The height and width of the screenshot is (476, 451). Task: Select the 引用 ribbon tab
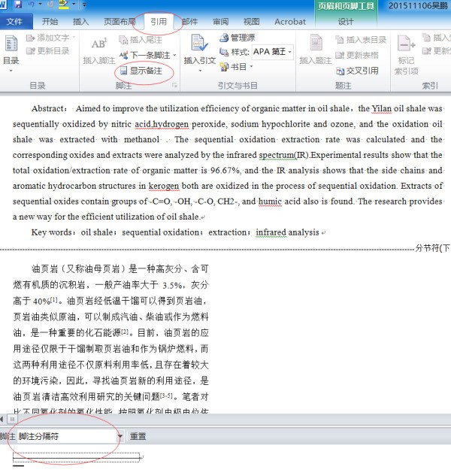159,22
